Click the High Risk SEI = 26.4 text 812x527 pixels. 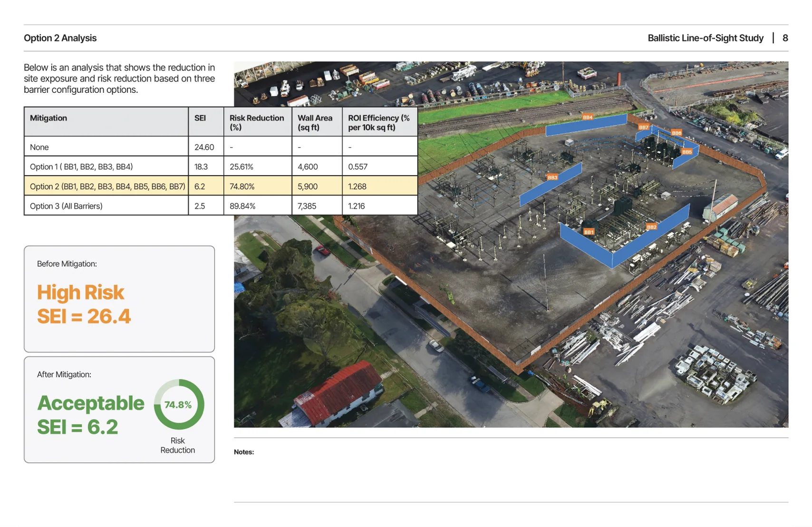84,304
